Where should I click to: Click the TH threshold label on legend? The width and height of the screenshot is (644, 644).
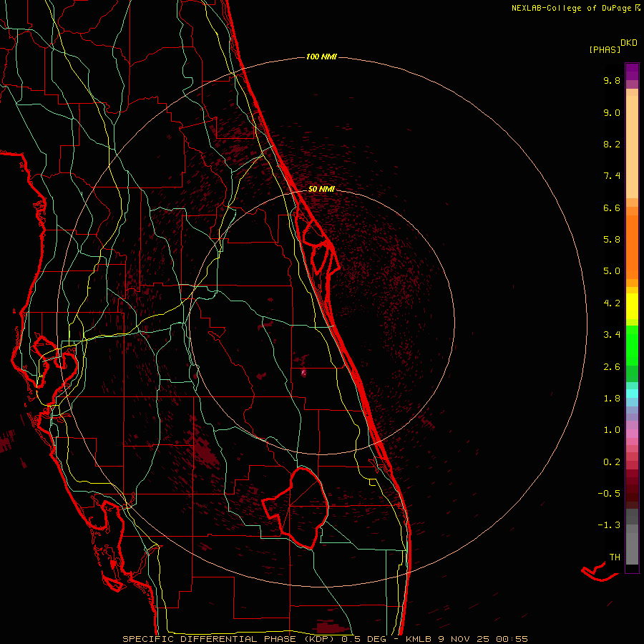[614, 557]
